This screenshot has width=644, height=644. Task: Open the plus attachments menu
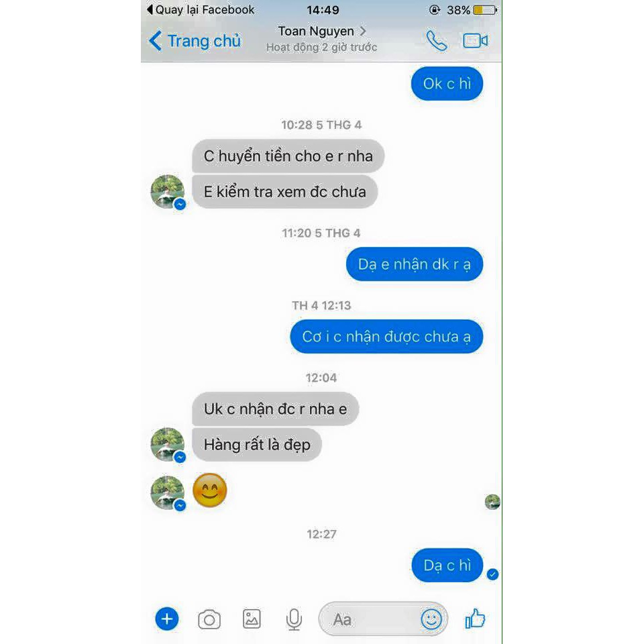167,619
